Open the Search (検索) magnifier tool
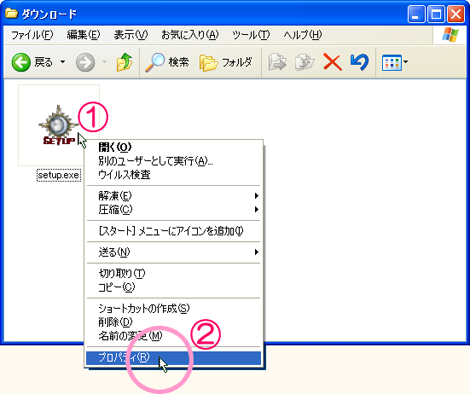This screenshot has height=394, width=470. [x=167, y=62]
